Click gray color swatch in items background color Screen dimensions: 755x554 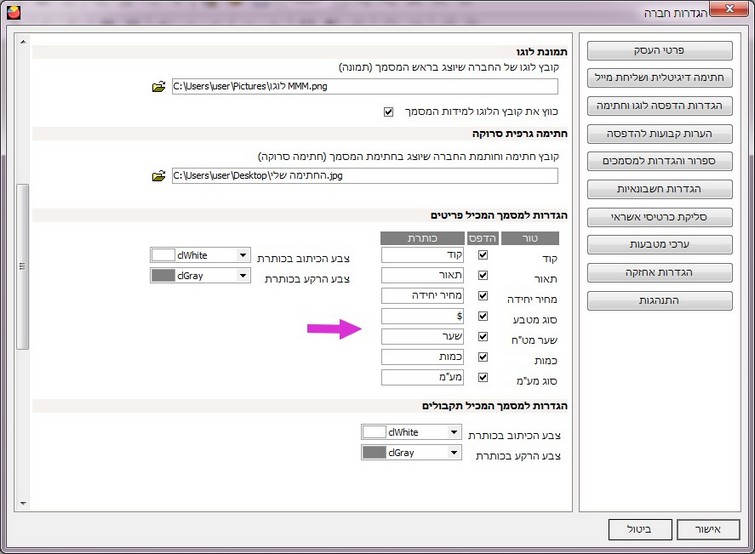163,275
